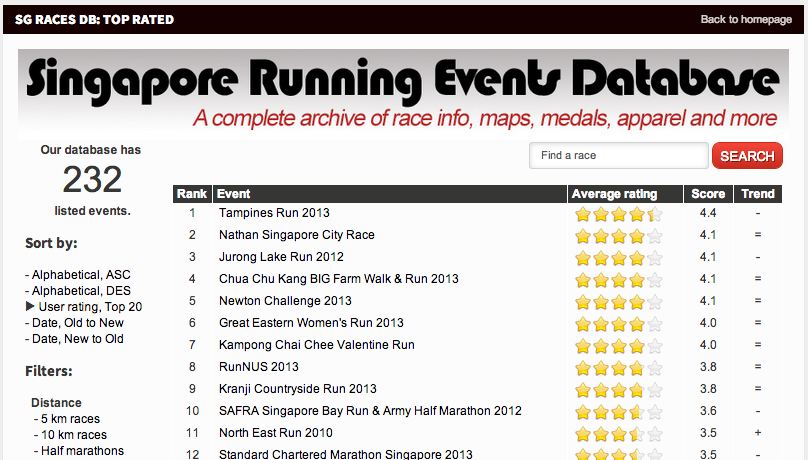Open Newton Challenge 2013 event
Screen dimensions: 808x460
click(285, 301)
